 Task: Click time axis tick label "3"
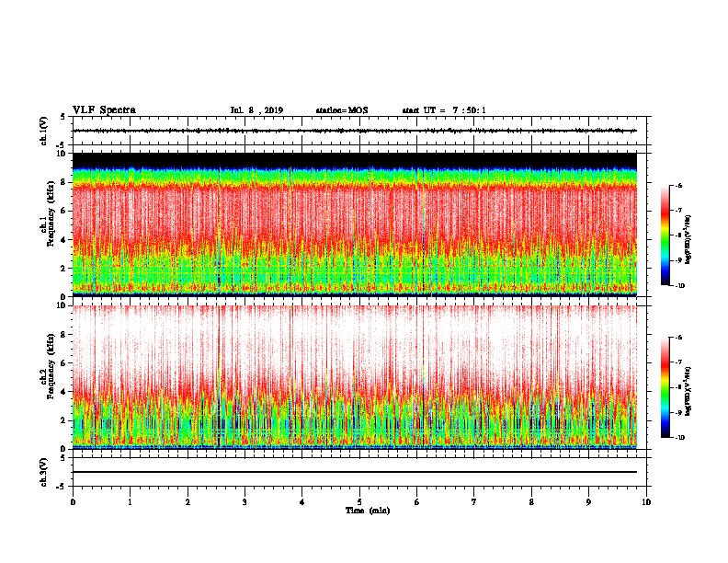[245, 502]
